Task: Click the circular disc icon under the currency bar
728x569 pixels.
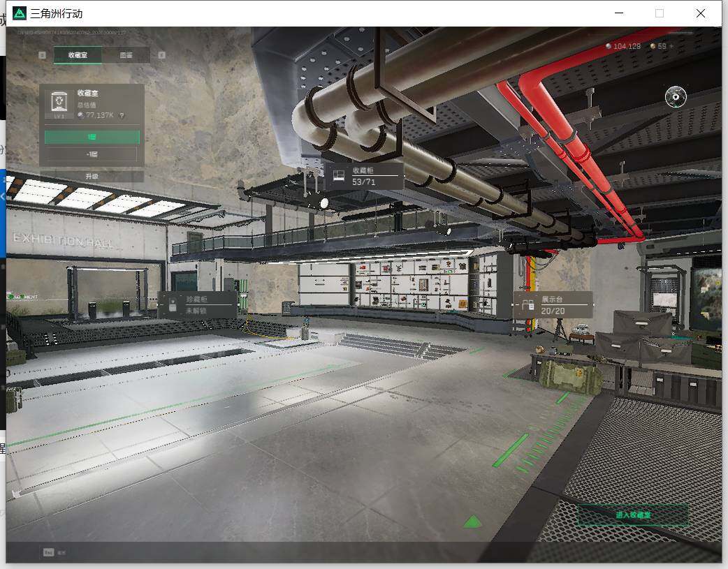Action: point(676,96)
